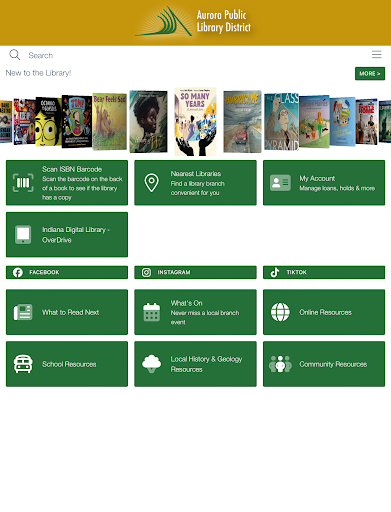Select the So Many Years book cover
391x512 pixels.
coord(195,122)
